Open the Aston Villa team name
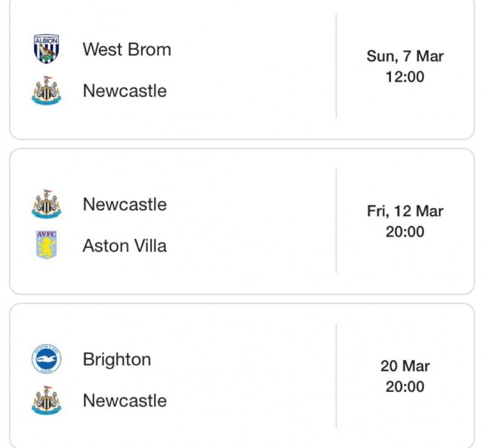Screen dimensions: 484x448 [125, 246]
